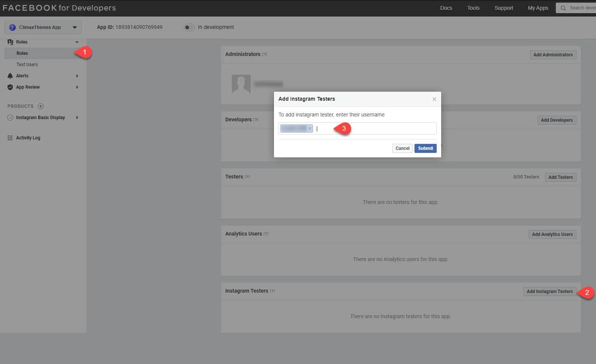
Task: Open the My Apps menu
Action: click(538, 8)
